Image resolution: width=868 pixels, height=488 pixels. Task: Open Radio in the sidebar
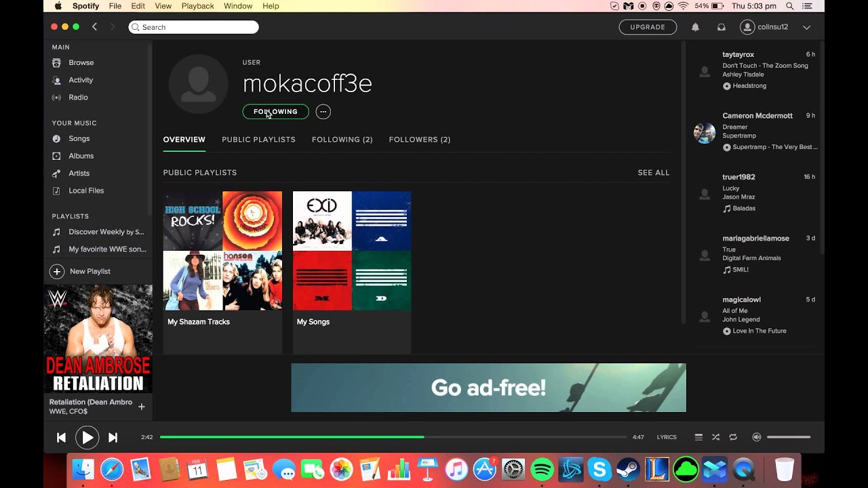click(78, 98)
